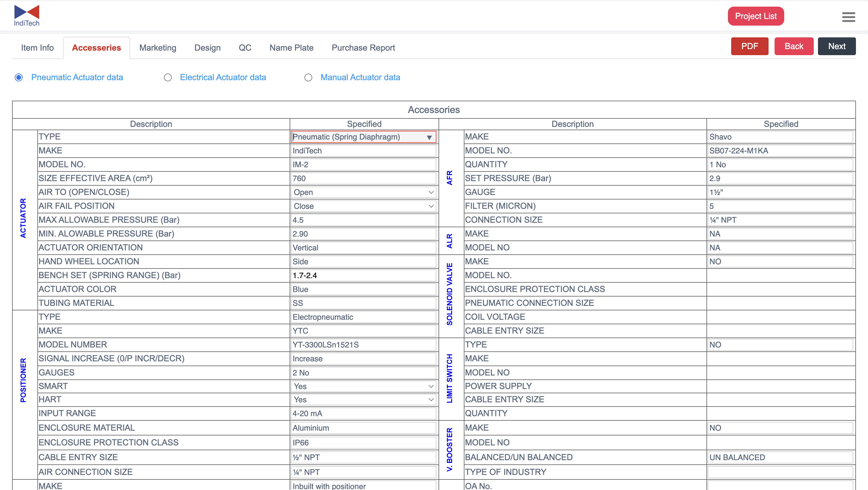This screenshot has height=490, width=868.
Task: Click the AIR CONNECTION SIZE field ¼" NPT
Action: tap(363, 473)
